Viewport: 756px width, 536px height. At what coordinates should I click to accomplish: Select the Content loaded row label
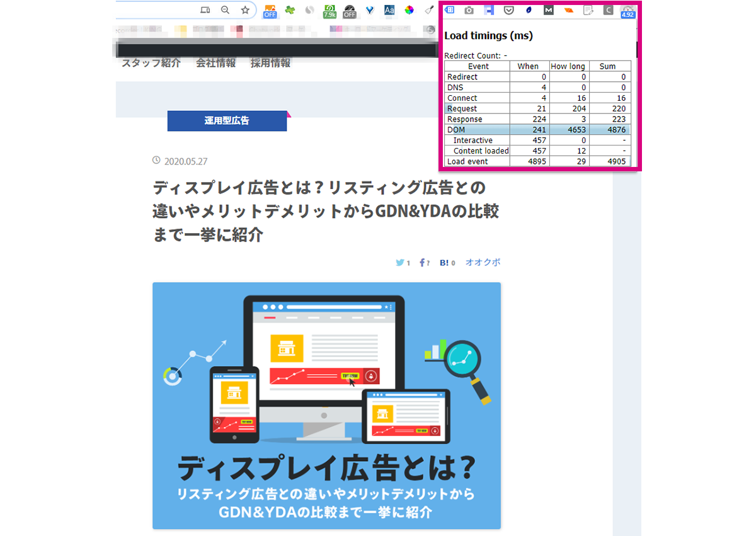481,151
